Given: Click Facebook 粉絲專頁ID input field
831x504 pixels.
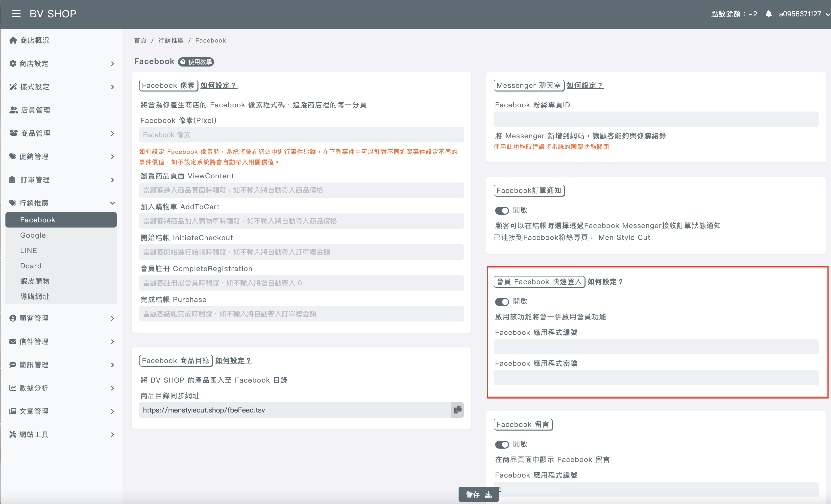Looking at the screenshot, I should coord(656,119).
